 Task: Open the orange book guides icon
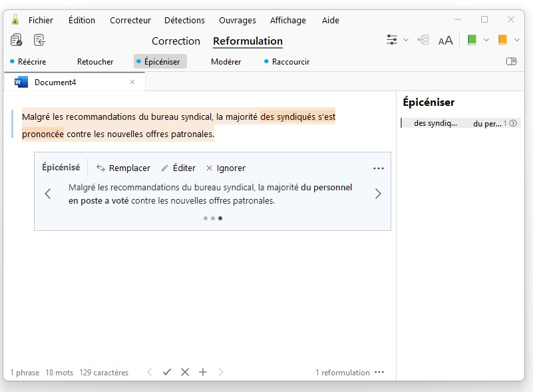tap(502, 40)
